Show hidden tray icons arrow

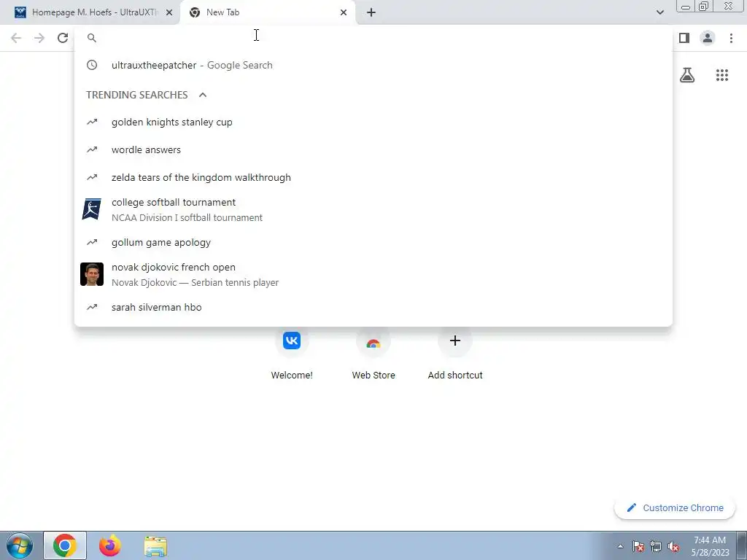(x=620, y=546)
